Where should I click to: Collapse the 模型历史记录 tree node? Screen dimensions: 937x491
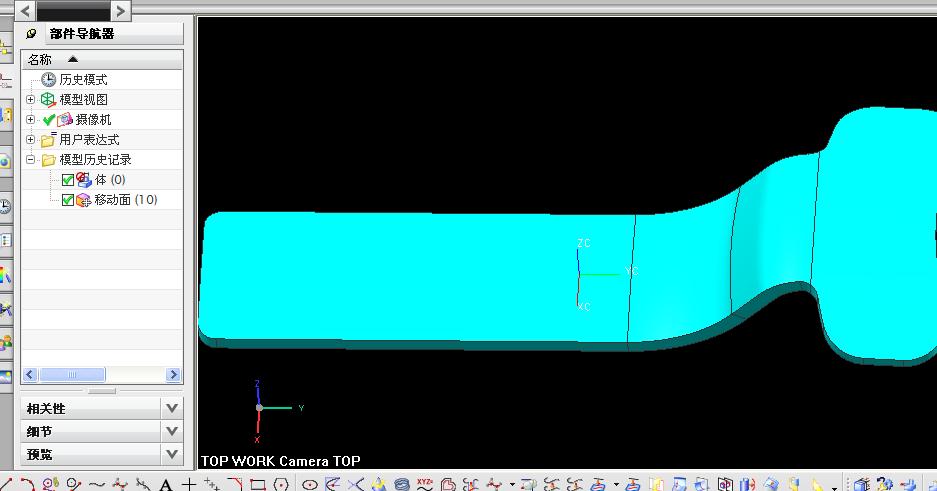click(30, 160)
